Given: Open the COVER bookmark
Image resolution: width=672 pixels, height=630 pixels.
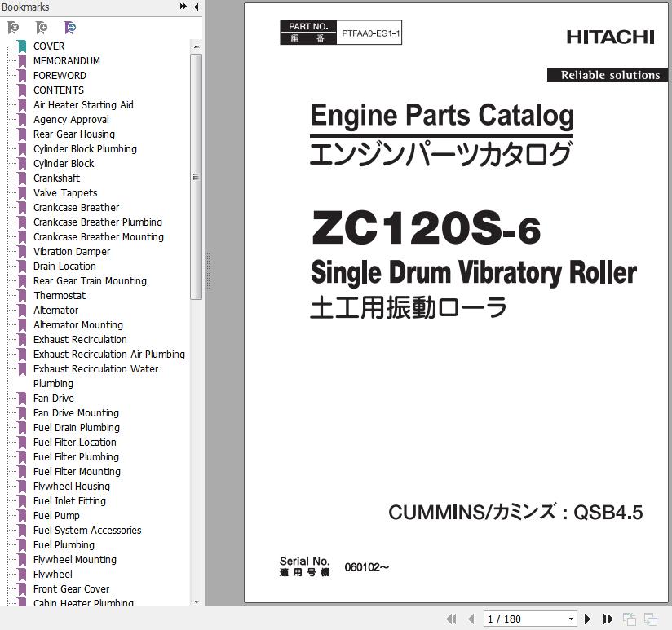Looking at the screenshot, I should (49, 46).
